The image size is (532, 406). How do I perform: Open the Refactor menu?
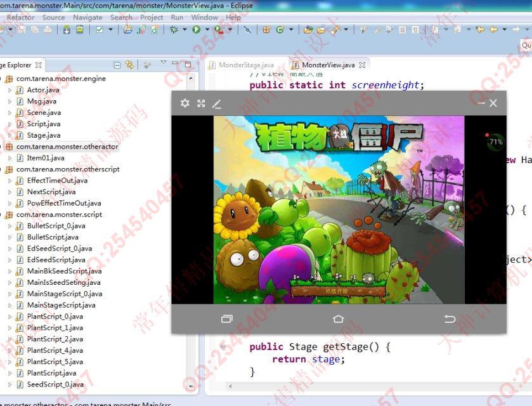[20, 17]
